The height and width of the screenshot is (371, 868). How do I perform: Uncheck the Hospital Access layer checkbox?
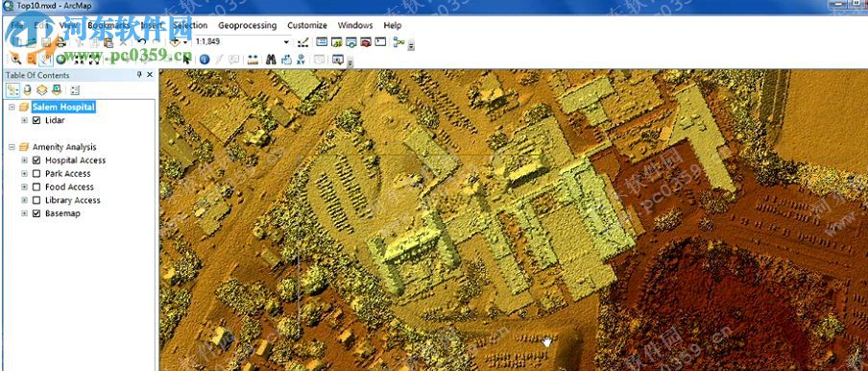(36, 160)
